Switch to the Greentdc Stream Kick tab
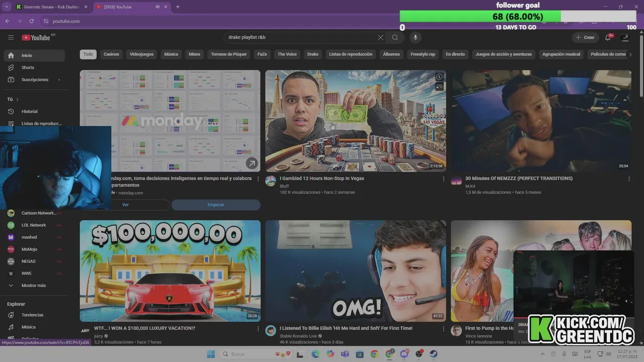This screenshot has width=644, height=362. pyautogui.click(x=51, y=7)
